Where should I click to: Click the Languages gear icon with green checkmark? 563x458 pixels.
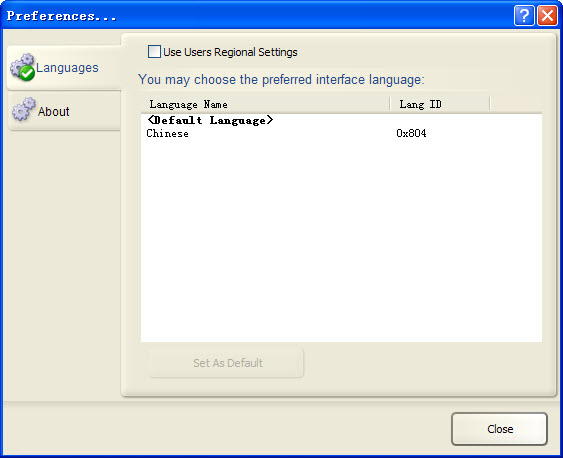coord(23,67)
